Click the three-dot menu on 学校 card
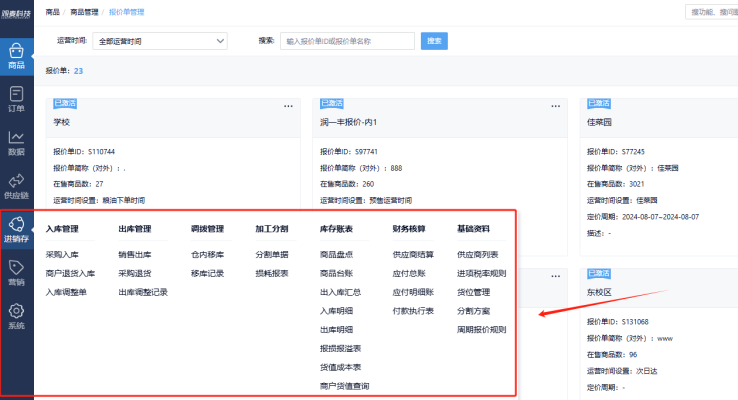This screenshot has width=738, height=400. [x=288, y=106]
